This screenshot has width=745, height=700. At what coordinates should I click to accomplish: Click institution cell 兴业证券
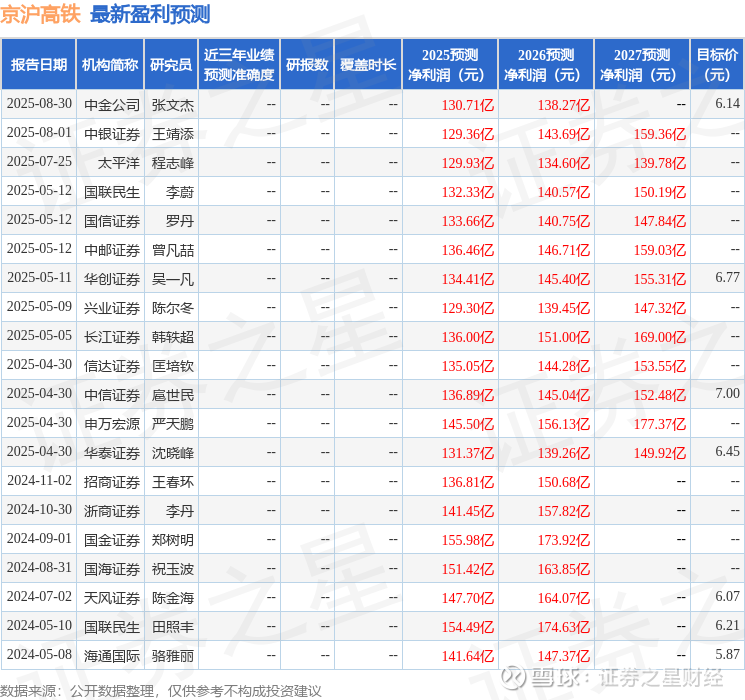pos(112,308)
